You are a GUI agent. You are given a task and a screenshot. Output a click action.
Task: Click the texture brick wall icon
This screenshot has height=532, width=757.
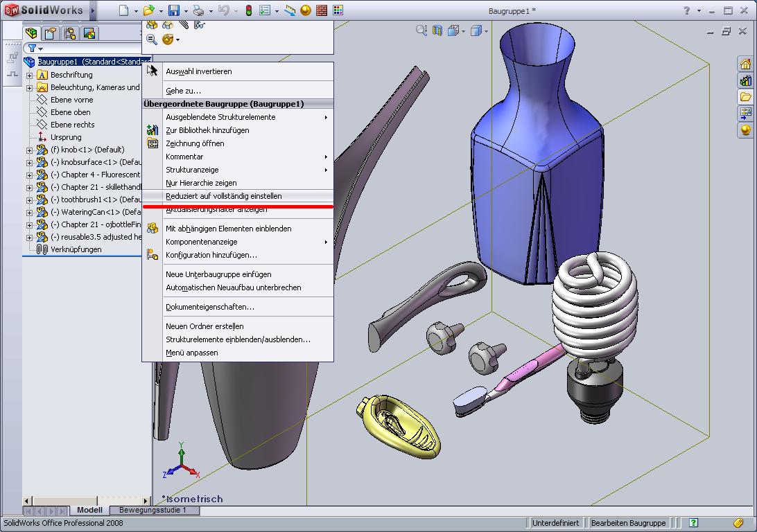tap(321, 10)
